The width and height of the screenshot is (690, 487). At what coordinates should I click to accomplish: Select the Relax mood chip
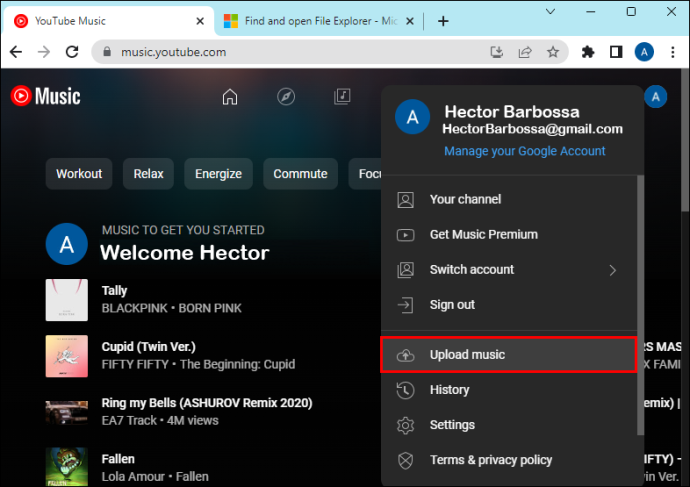[x=148, y=174]
